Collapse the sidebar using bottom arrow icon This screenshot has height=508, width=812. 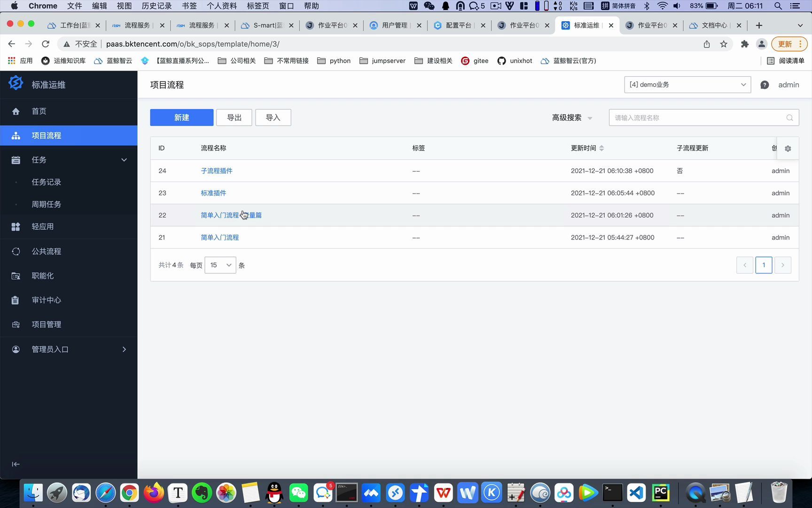coord(16,464)
